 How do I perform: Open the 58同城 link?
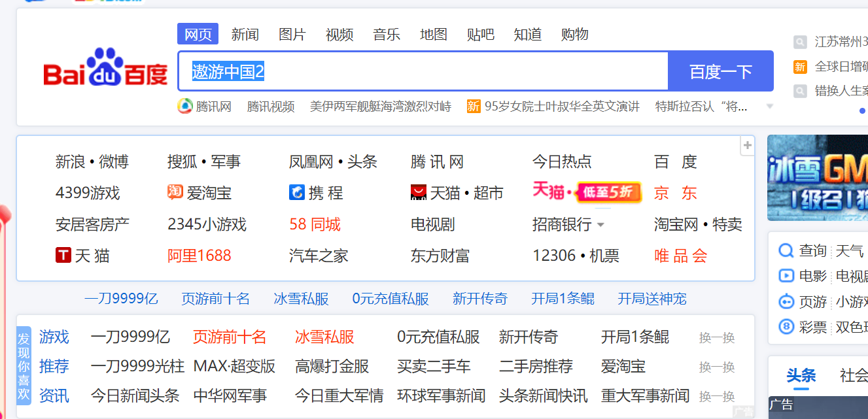pyautogui.click(x=315, y=224)
